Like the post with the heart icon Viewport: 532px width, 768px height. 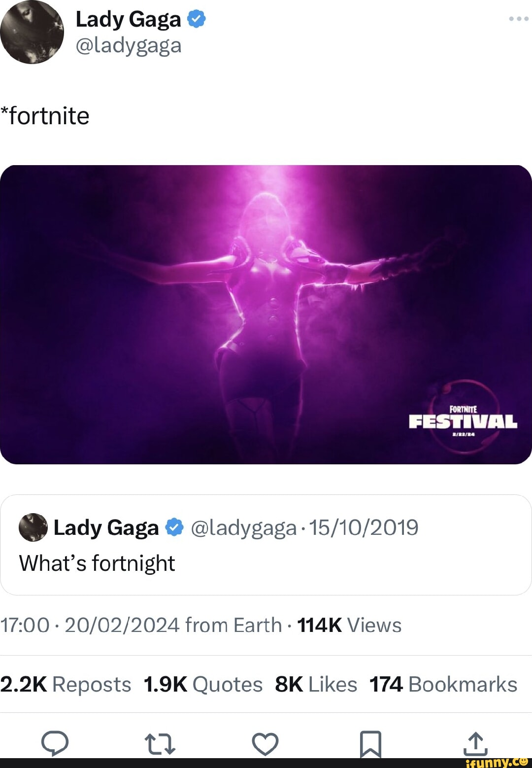[x=265, y=744]
